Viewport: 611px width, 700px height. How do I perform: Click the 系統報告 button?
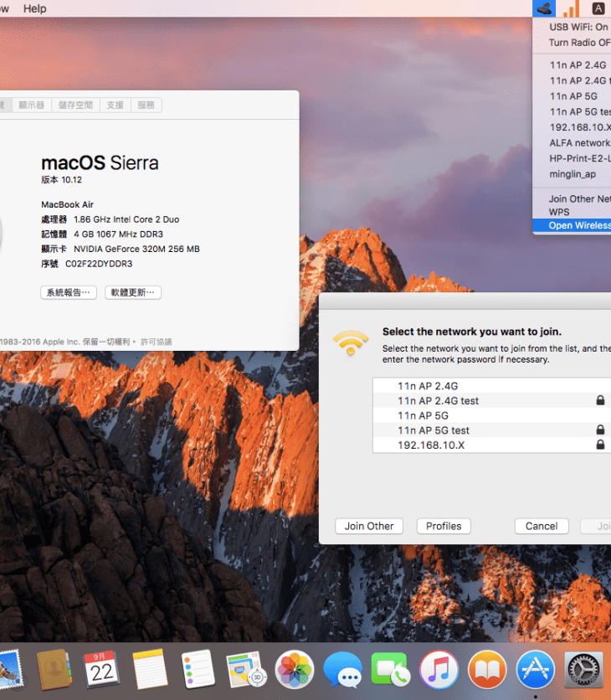69,292
